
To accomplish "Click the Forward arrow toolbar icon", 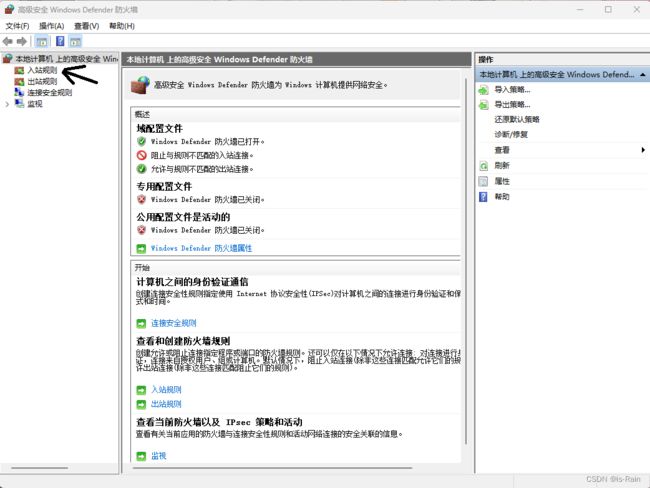I will pyautogui.click(x=22, y=41).
